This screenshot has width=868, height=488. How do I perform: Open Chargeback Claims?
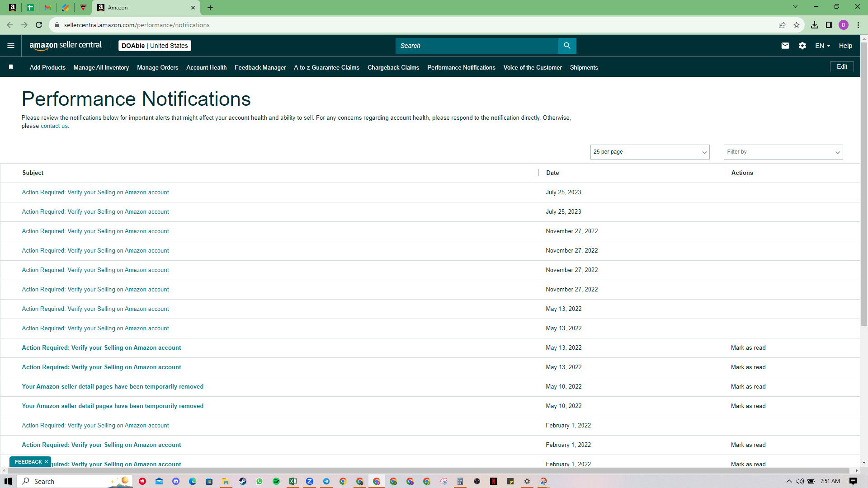point(393,67)
